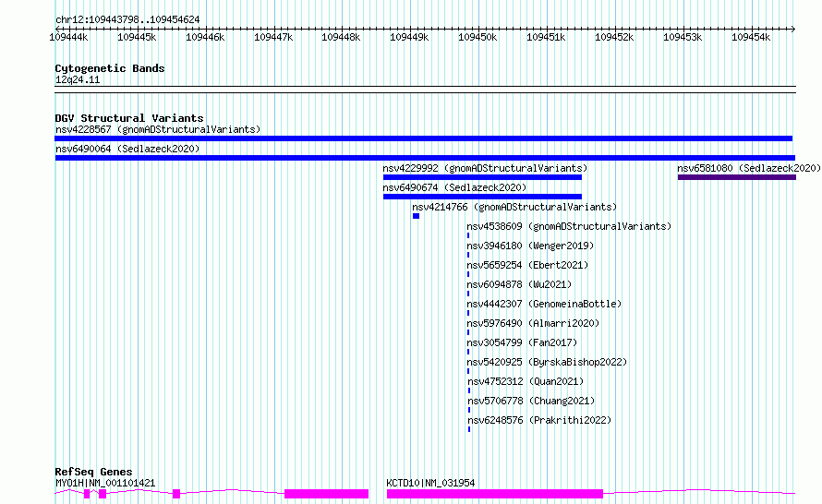Click the 109453k ruler mark
Viewport: 822px width, 504px height.
pyautogui.click(x=683, y=37)
